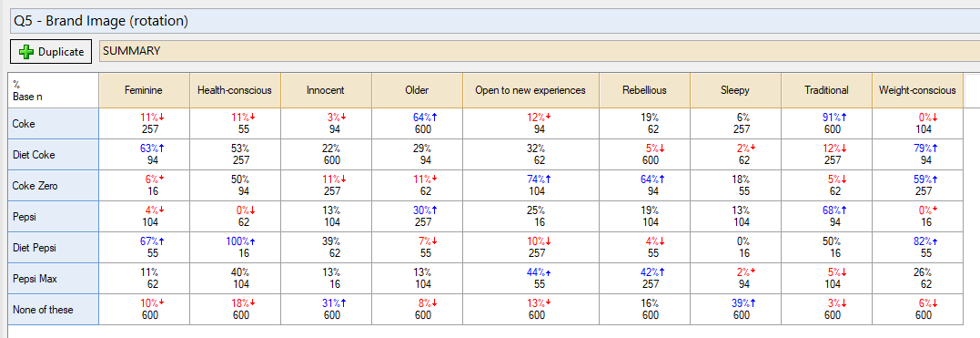Image resolution: width=980 pixels, height=338 pixels.
Task: Click None of these Rebellious cell 16%
Action: pyautogui.click(x=644, y=309)
